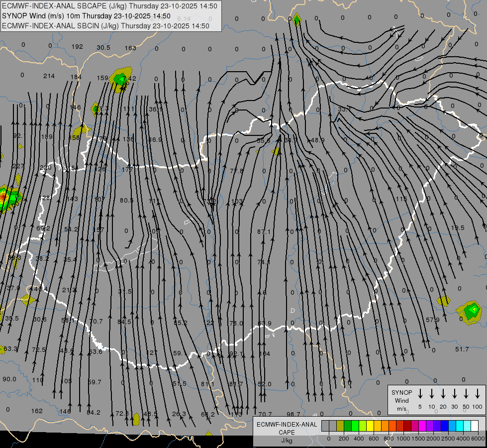Click the 600 tick label in CAPE legend
Image resolution: width=487 pixels, height=448 pixels.
pyautogui.click(x=374, y=439)
